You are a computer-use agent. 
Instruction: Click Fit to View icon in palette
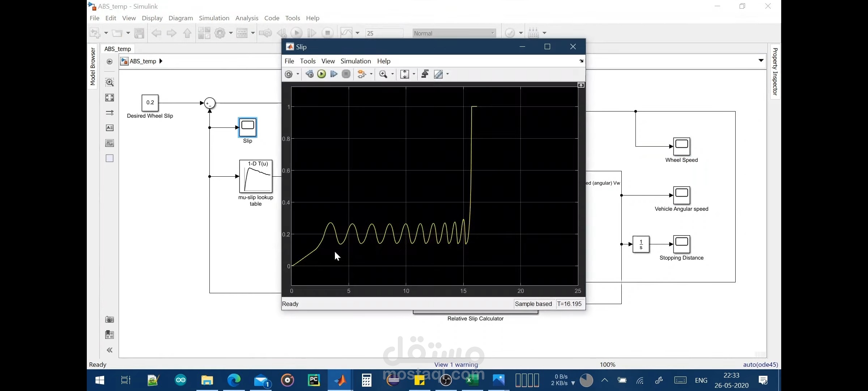110,98
